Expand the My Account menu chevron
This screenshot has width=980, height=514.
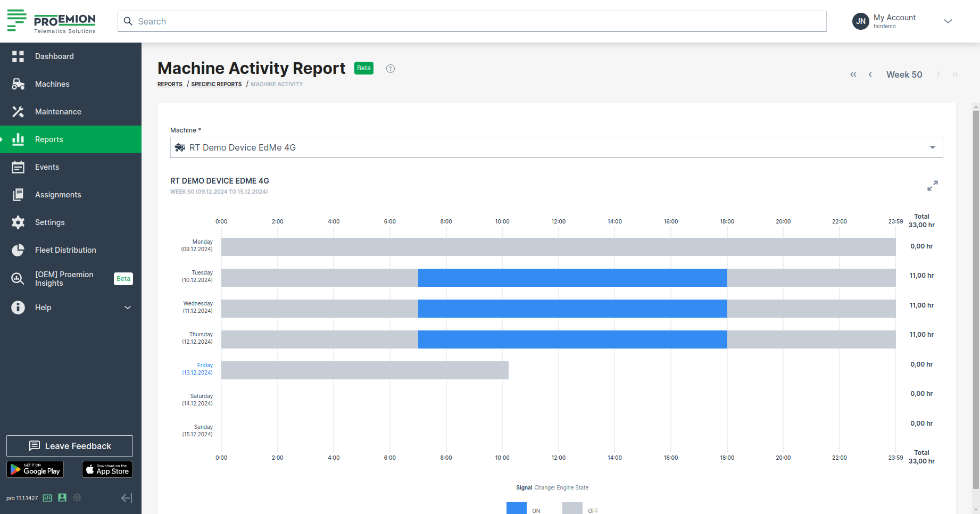948,21
